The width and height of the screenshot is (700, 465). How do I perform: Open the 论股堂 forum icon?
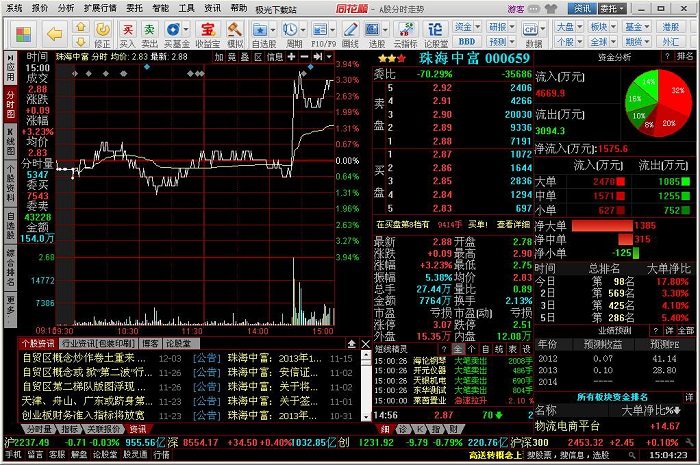435,30
